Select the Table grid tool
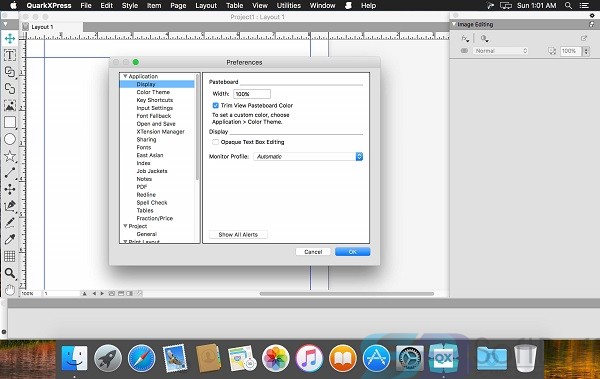Screen dimensions: 600x379 [x=10, y=256]
